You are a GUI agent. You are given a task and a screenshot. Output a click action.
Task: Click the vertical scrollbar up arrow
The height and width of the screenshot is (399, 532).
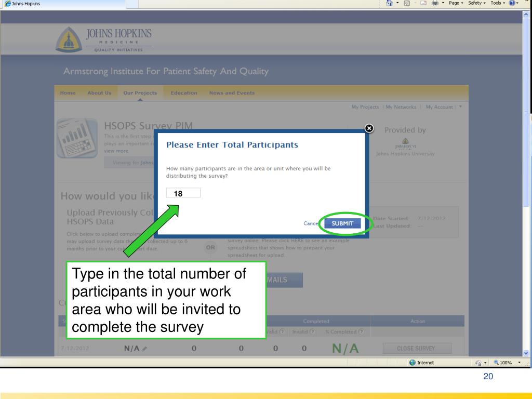(526, 14)
